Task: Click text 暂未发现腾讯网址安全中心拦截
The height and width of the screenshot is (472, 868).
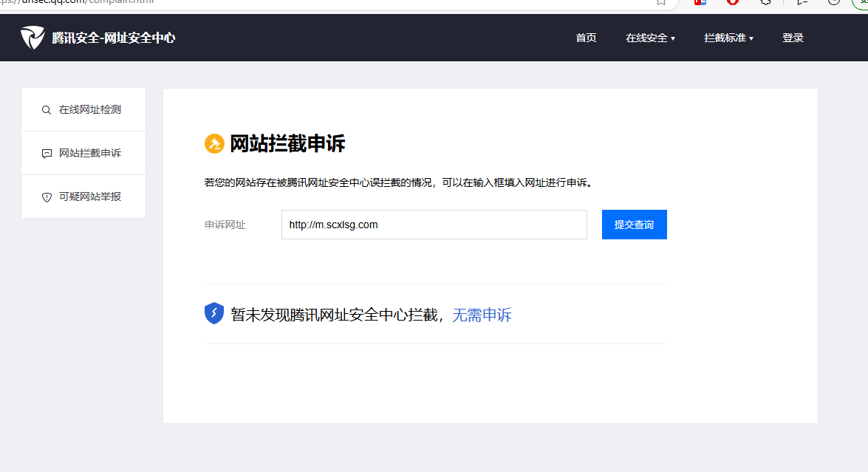Action: 335,315
